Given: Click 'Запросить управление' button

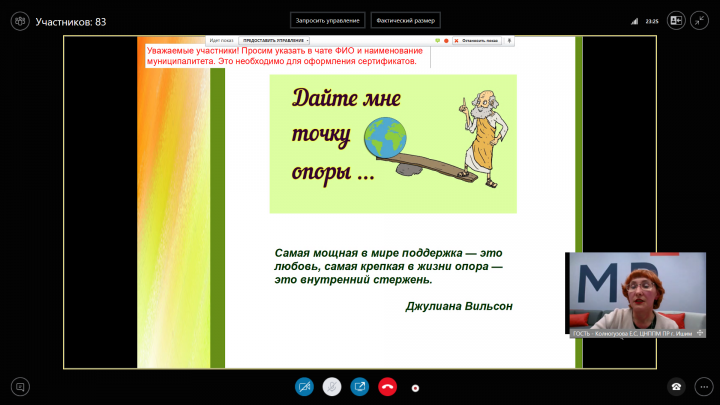Looking at the screenshot, I should tap(326, 20).
